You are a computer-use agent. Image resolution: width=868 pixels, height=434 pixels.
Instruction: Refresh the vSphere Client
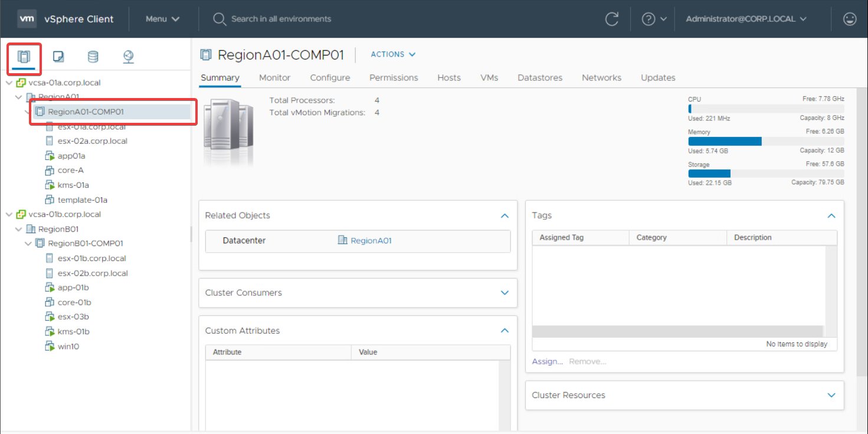click(612, 19)
